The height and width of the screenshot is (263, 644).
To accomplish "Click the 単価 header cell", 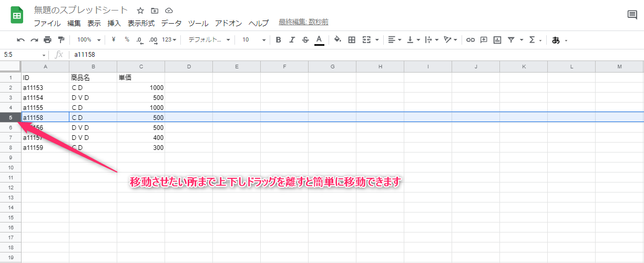I will [x=141, y=77].
